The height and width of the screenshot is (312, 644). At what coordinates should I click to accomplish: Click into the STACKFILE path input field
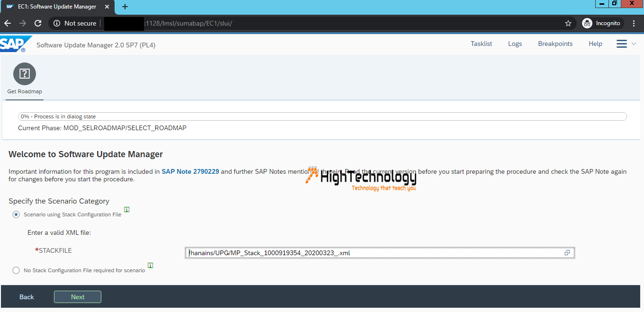click(x=369, y=253)
